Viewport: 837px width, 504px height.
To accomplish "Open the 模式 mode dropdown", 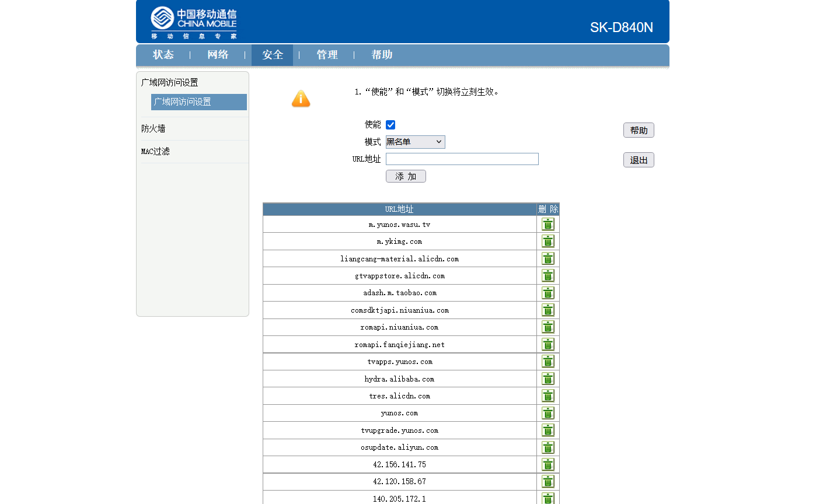I will [415, 142].
